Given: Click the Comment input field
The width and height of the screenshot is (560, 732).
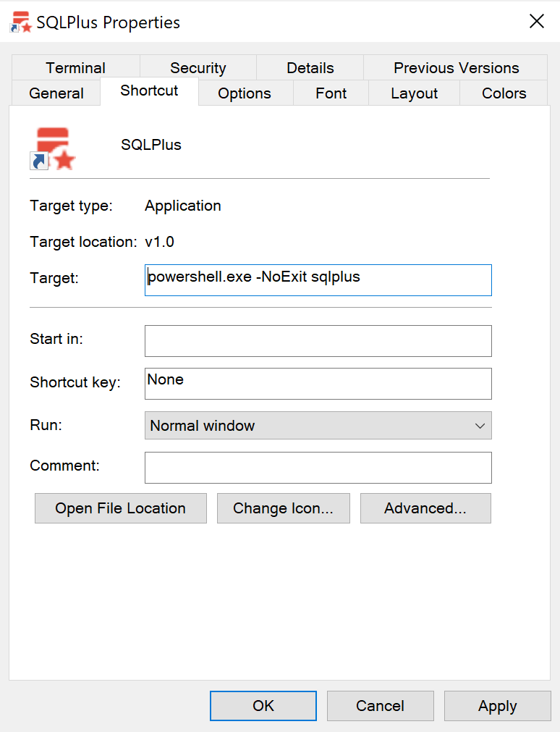Looking at the screenshot, I should point(318,467).
